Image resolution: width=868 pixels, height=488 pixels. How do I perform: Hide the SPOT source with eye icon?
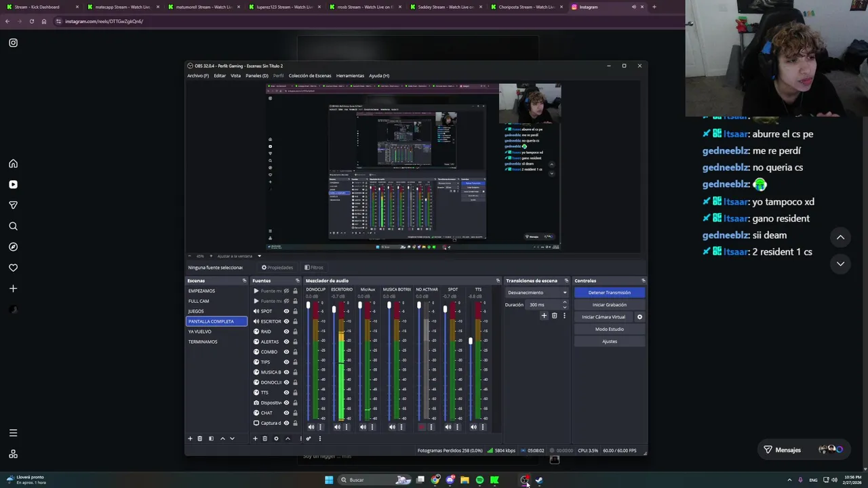(x=286, y=311)
